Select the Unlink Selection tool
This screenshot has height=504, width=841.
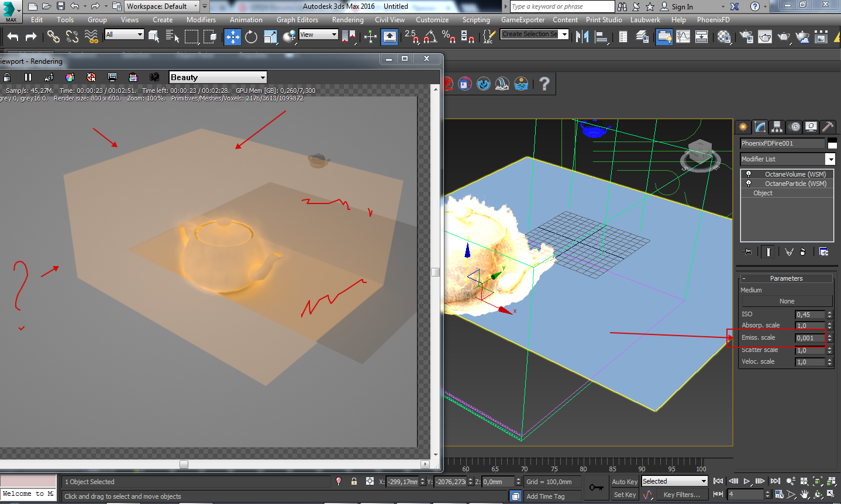72,37
